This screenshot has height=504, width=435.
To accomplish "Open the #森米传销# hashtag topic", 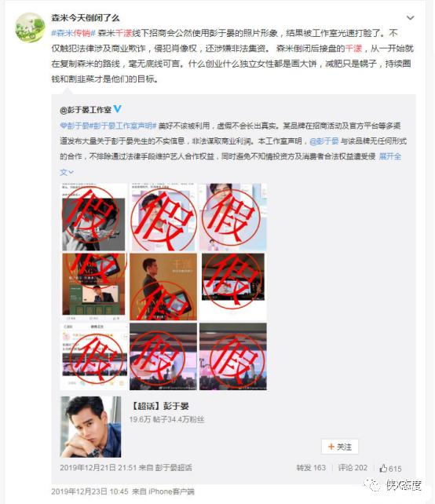I will (73, 33).
